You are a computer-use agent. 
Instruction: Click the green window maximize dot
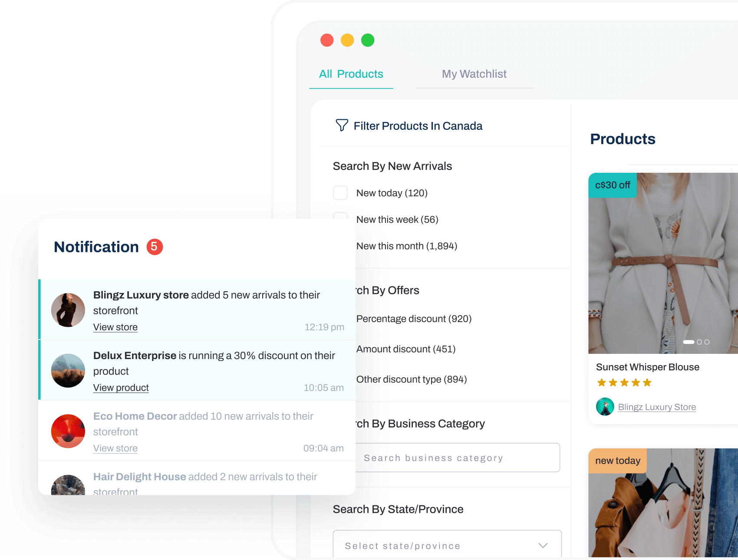[x=368, y=40]
